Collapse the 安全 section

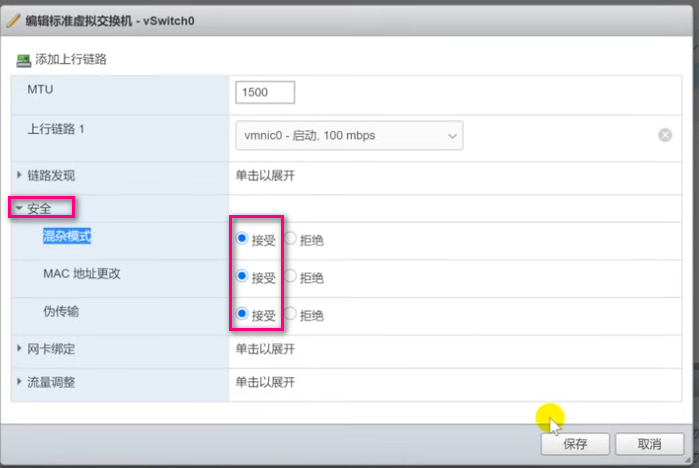(19, 208)
